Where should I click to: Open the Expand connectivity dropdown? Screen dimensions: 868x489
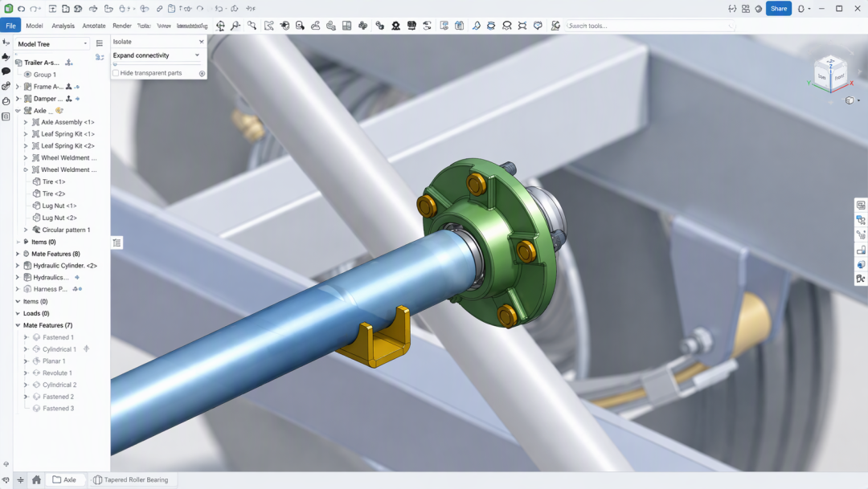156,55
